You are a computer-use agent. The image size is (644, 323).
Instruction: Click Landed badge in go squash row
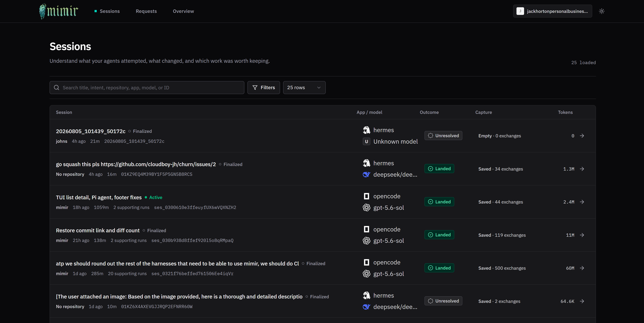[439, 169]
